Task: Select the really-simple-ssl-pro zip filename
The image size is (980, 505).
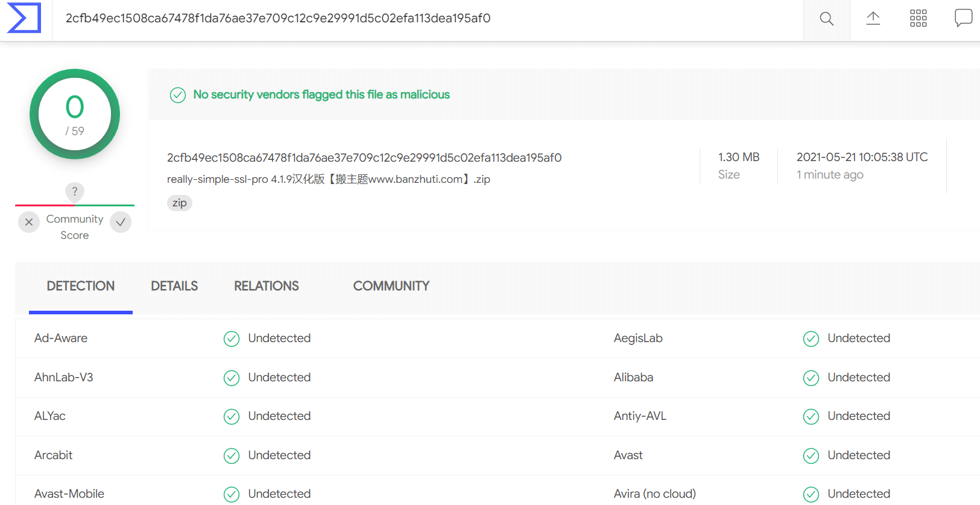Action: pyautogui.click(x=329, y=179)
